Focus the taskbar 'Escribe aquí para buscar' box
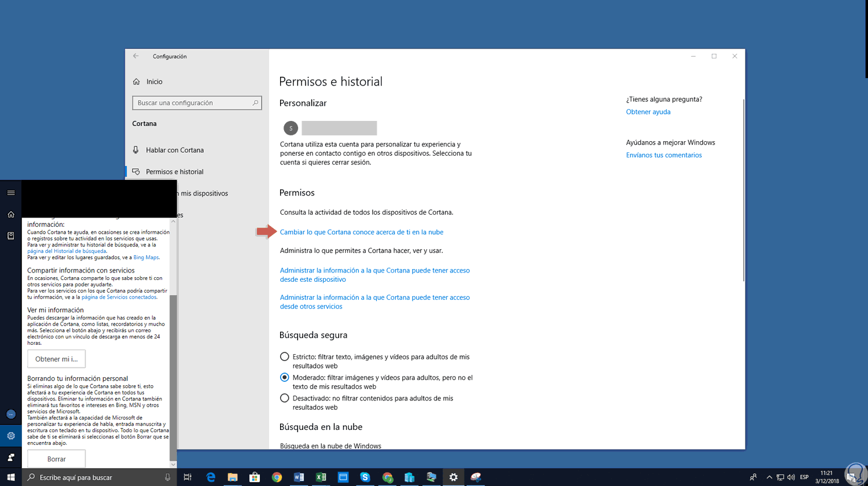This screenshot has width=868, height=486. pyautogui.click(x=99, y=477)
